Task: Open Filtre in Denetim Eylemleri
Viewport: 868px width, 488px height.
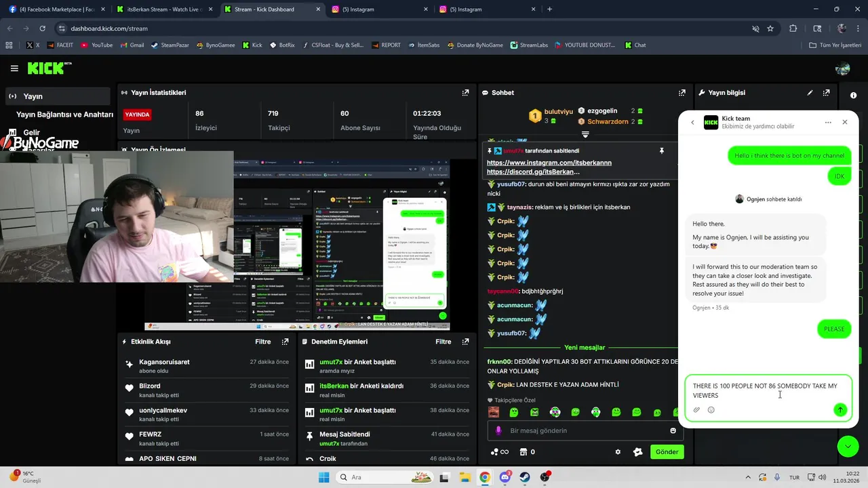Action: point(443,342)
